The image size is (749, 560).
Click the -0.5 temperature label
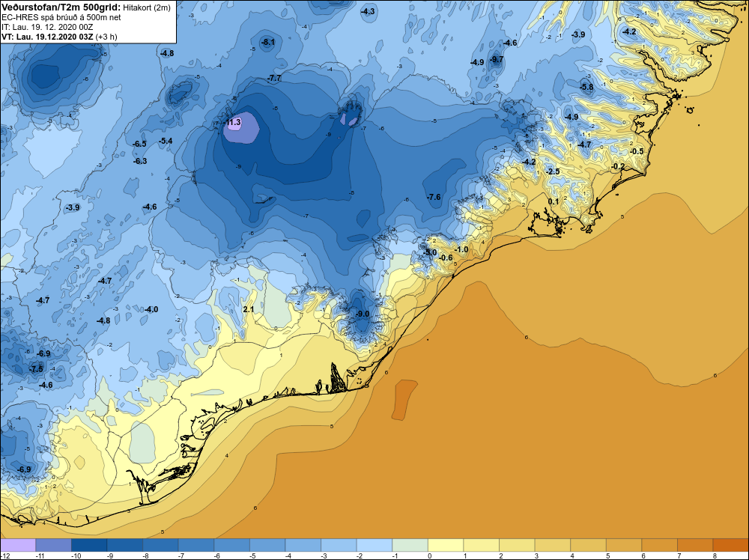click(637, 151)
